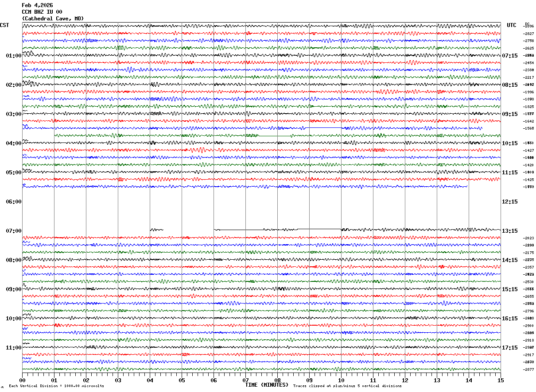This screenshot has height=392, width=536.
Task: Click the '00' minute tick on bottom axis
Action: [x=22, y=380]
